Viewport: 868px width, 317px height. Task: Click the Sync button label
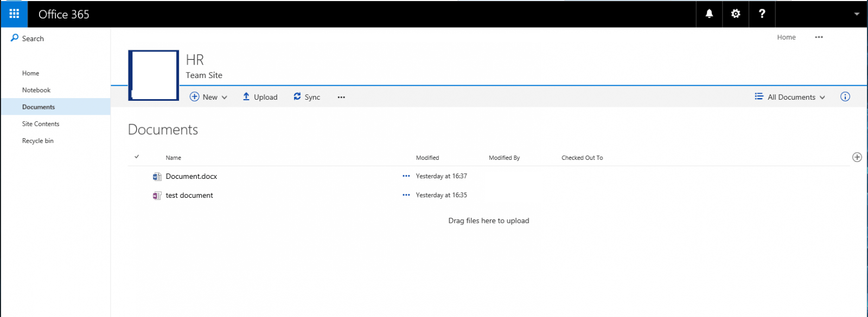point(312,97)
